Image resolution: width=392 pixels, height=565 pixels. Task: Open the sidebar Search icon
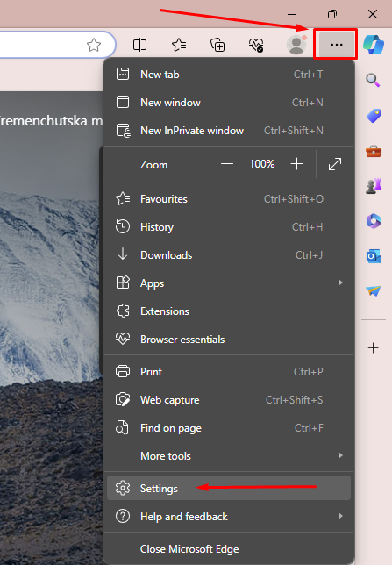click(374, 80)
